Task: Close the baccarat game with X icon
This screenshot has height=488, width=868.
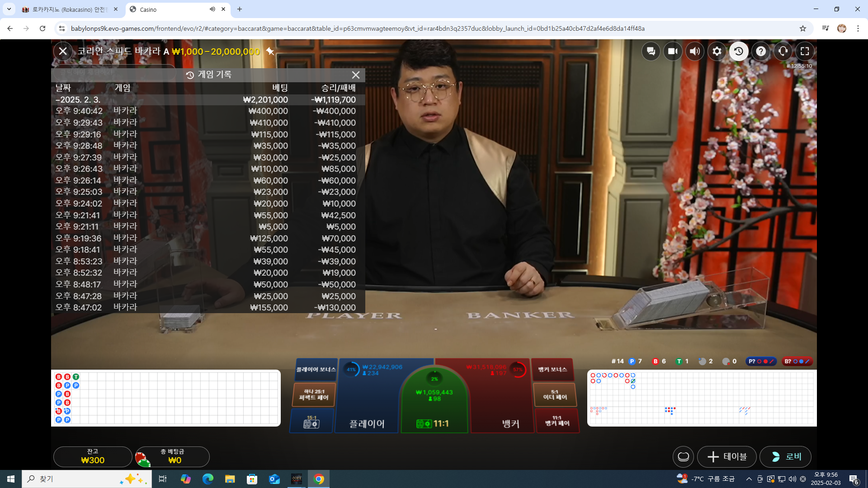Action: point(63,52)
